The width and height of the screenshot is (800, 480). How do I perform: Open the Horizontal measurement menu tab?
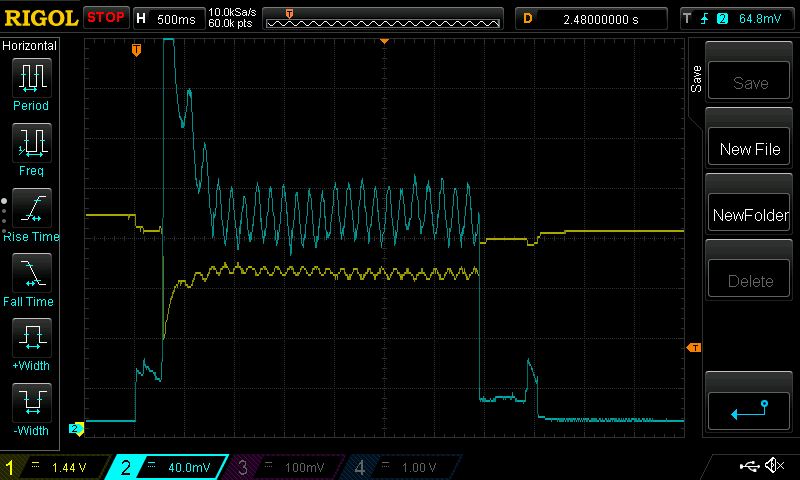tap(30, 46)
